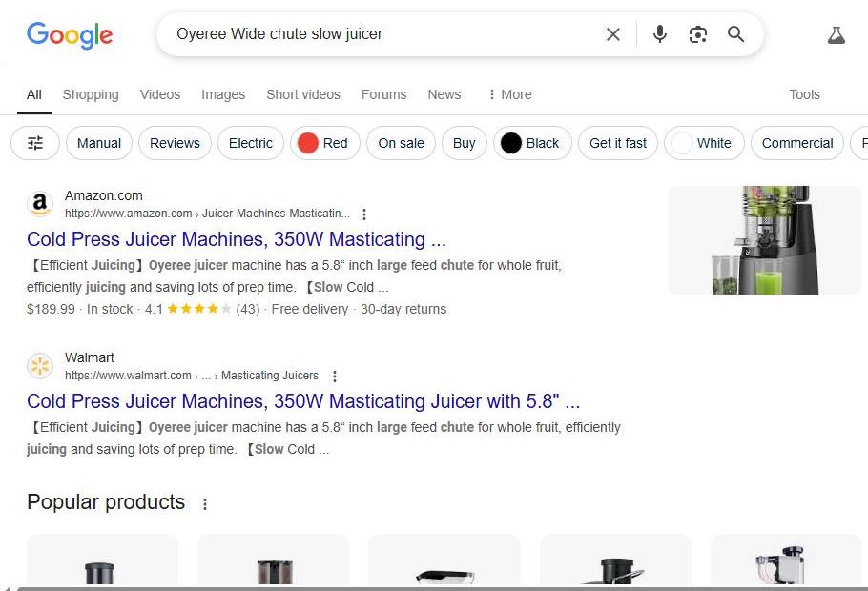Open first popular product card
The width and height of the screenshot is (868, 591).
tap(102, 560)
